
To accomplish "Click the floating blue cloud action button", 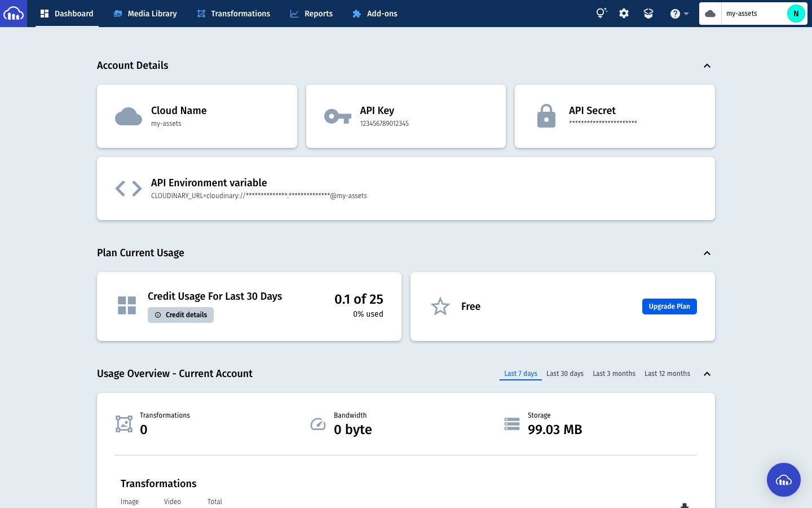I will coord(784,480).
